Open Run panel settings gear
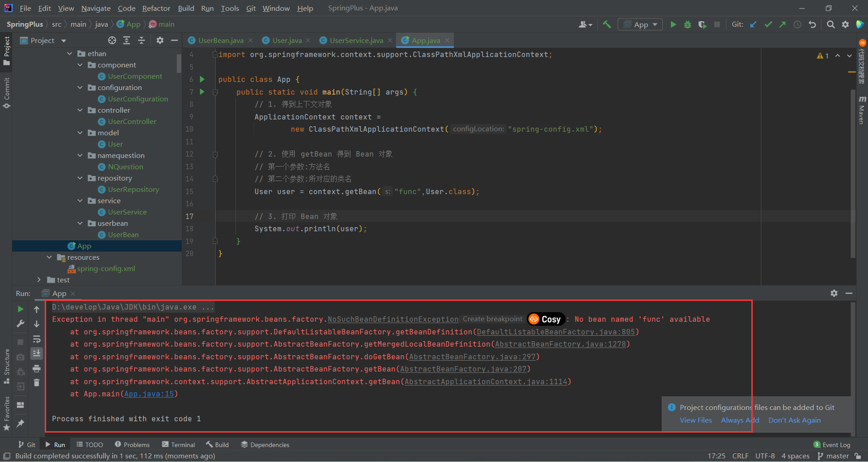868x462 pixels. pos(834,293)
